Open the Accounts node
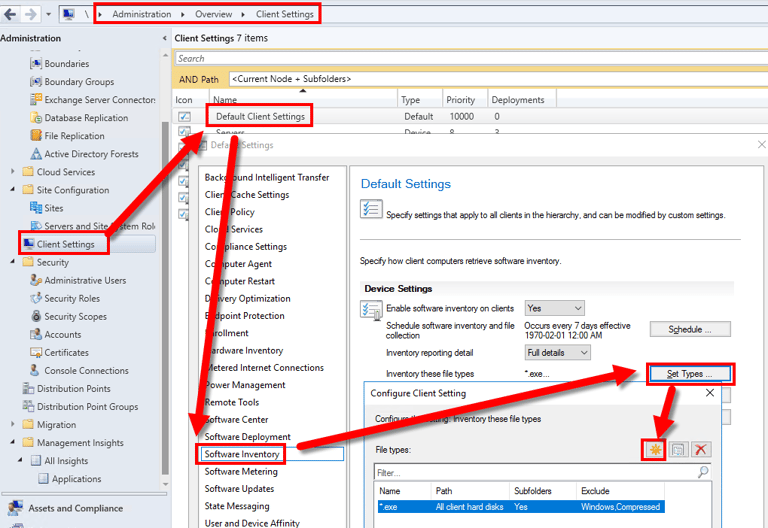Screen dimensions: 768x528 click(62, 335)
